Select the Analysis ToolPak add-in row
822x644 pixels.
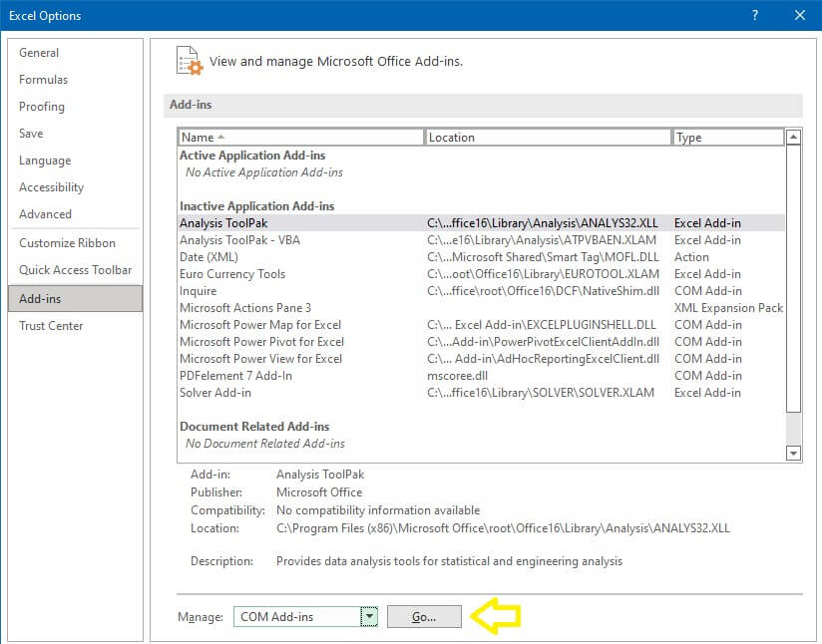[x=481, y=223]
